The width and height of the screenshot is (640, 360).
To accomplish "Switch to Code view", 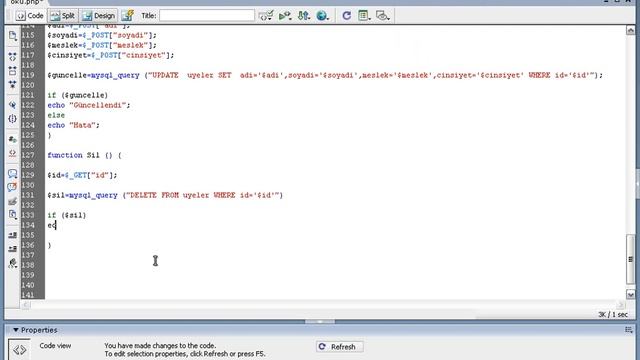I will coord(29,16).
